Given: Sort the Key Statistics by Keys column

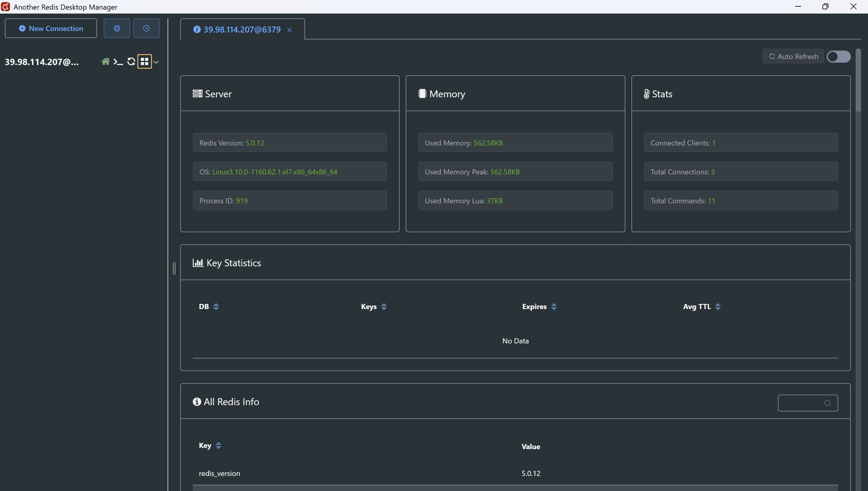Looking at the screenshot, I should [x=384, y=307].
